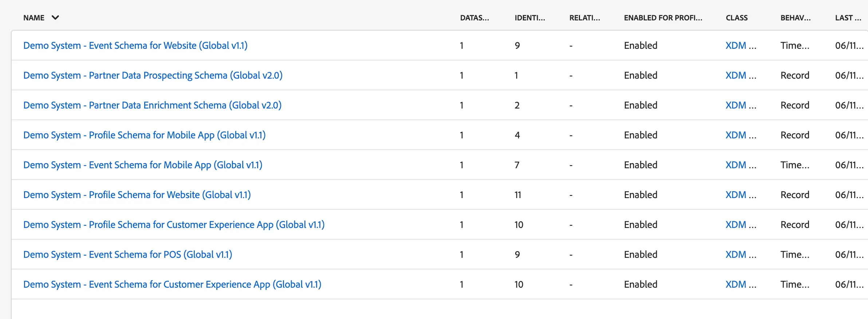The width and height of the screenshot is (868, 319).
Task: Open Event Schema for Website link
Action: (135, 46)
